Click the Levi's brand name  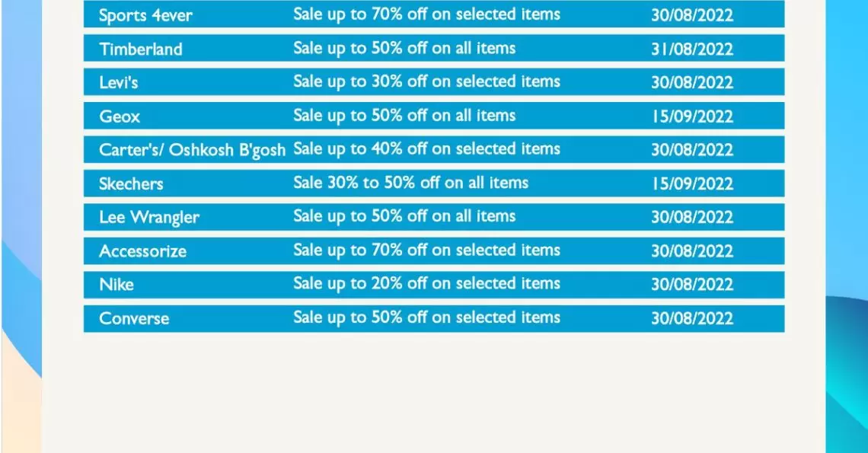[x=119, y=82]
